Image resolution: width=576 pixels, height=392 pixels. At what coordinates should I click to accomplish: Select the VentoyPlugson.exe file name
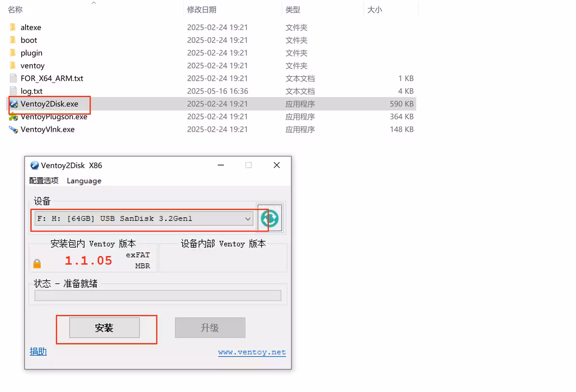tap(54, 117)
